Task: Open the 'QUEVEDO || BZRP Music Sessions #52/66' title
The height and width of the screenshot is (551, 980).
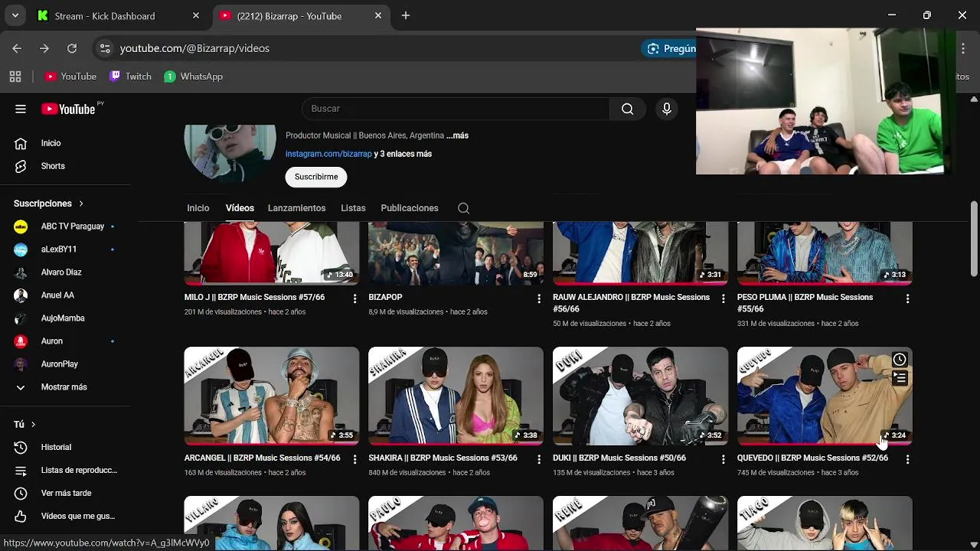Action: click(812, 458)
